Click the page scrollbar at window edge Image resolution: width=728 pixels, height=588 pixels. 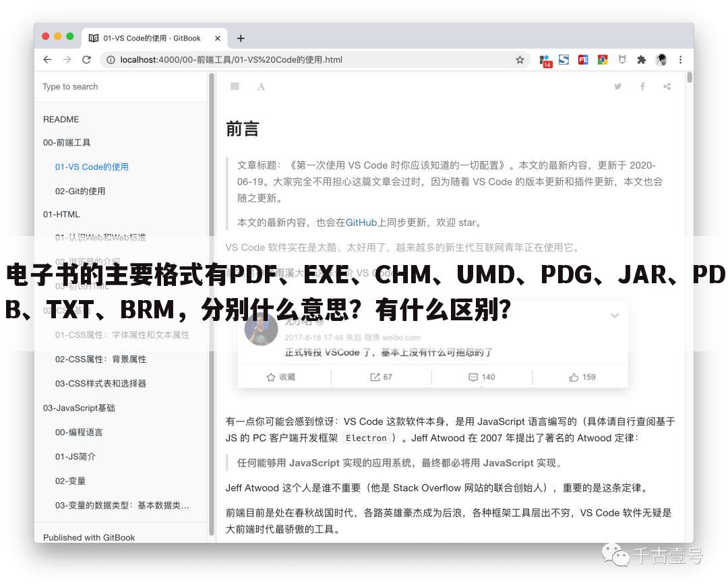pyautogui.click(x=690, y=77)
